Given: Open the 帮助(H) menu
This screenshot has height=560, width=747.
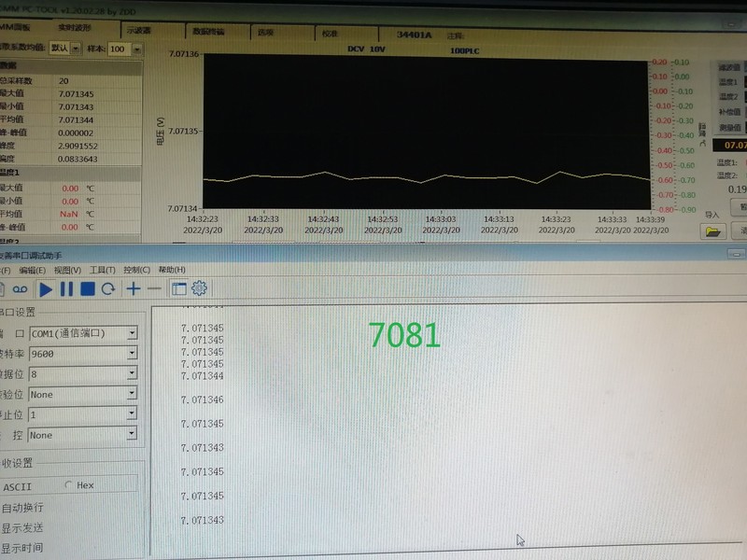Looking at the screenshot, I should pos(172,270).
